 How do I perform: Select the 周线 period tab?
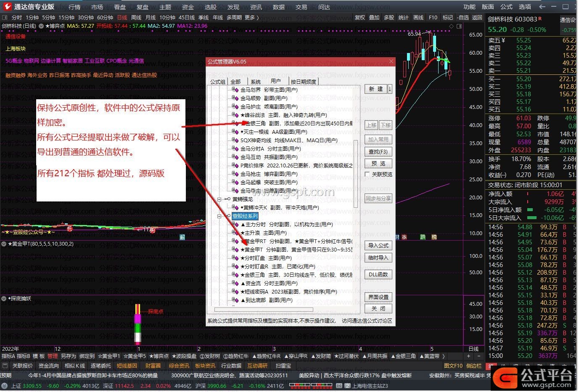coord(136,18)
